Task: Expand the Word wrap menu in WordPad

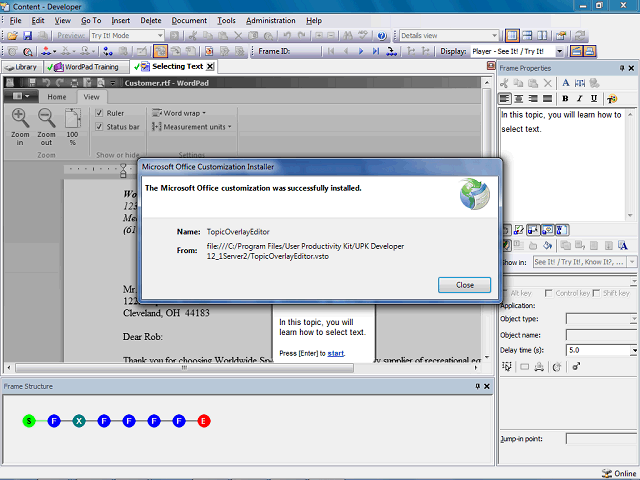Action: pos(179,113)
